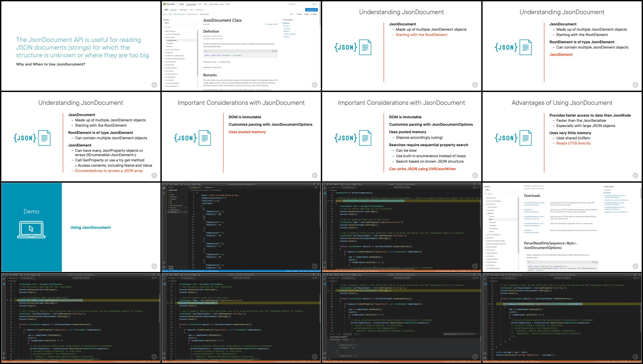Viewport: 643px width, 364px height.
Task: Open the Terminal menu in weather.json VS Code frame
Action: coord(194,184)
